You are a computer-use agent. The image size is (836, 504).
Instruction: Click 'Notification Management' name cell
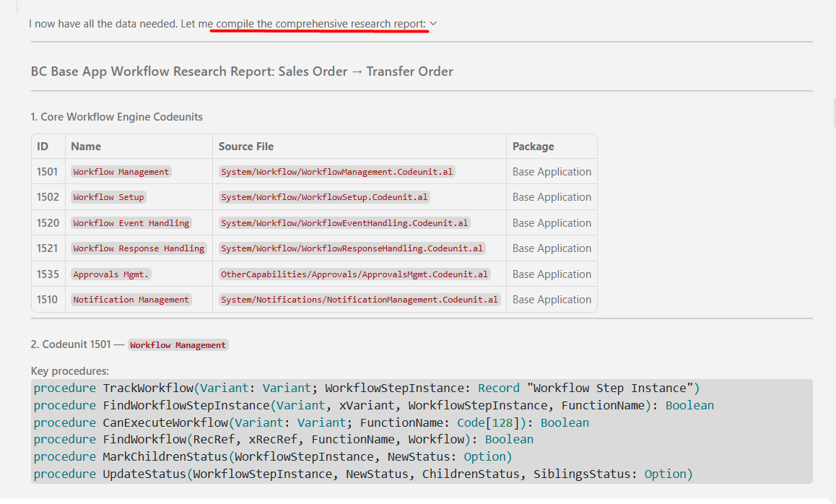(x=131, y=299)
